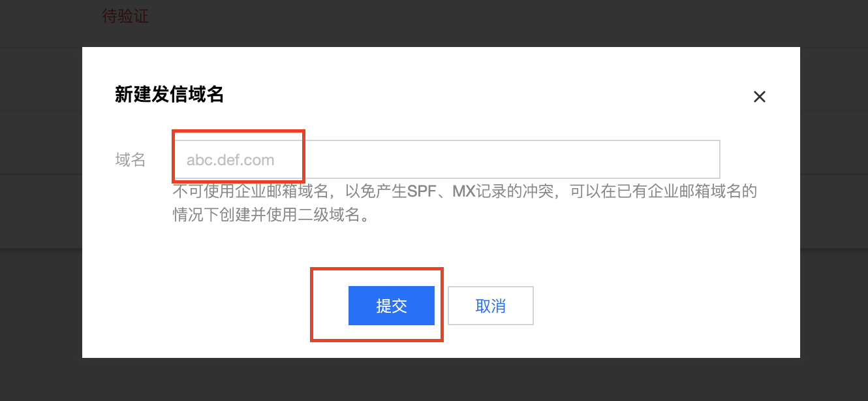This screenshot has width=868, height=401.
Task: Submit the new sender domain form
Action: coord(392,306)
